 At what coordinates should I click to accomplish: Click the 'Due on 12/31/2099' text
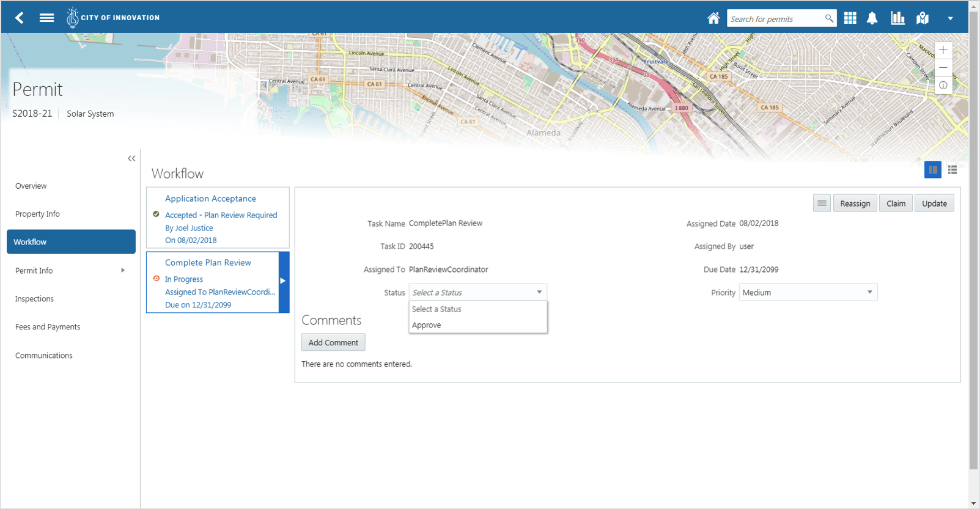(x=198, y=305)
